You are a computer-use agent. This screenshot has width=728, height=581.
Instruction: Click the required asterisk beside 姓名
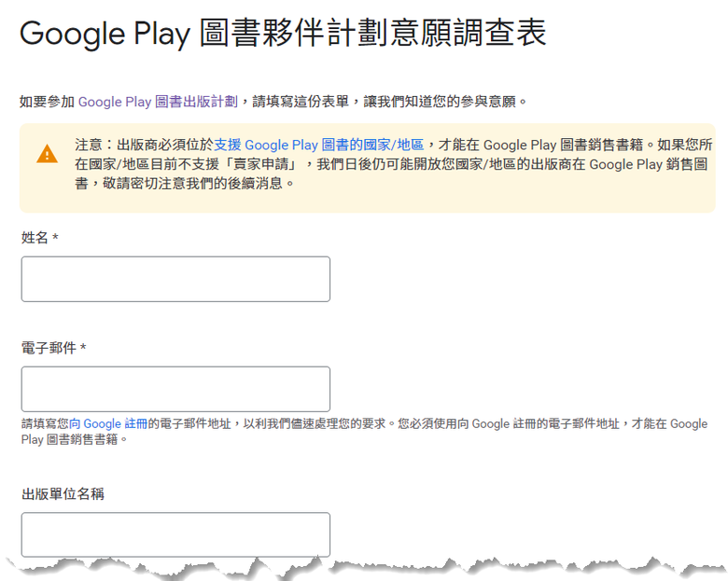click(x=55, y=238)
